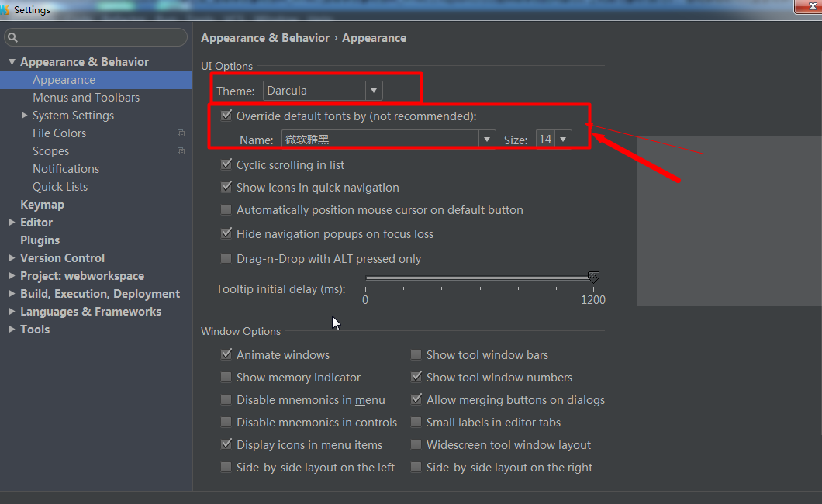Toggle Display icons in menu items
822x504 pixels.
pos(226,445)
